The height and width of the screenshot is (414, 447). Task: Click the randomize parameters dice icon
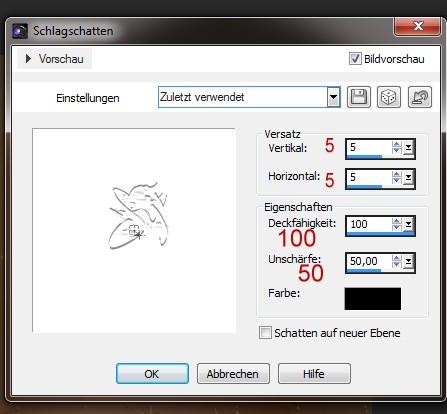[x=389, y=97]
